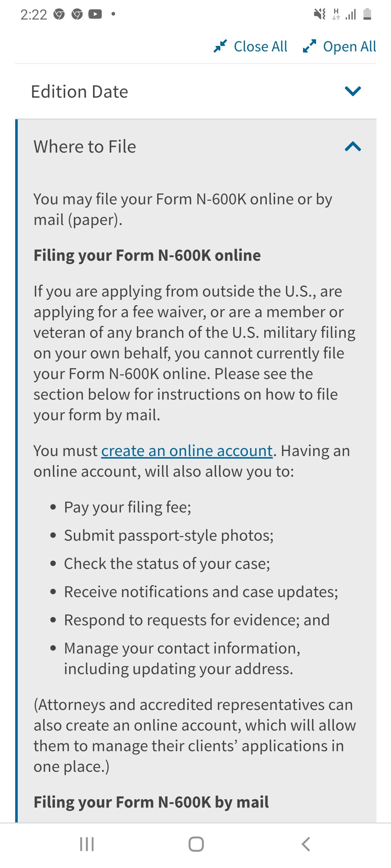Image resolution: width=391 pixels, height=868 pixels.
Task: Collapse the Where to File section header
Action: point(196,147)
